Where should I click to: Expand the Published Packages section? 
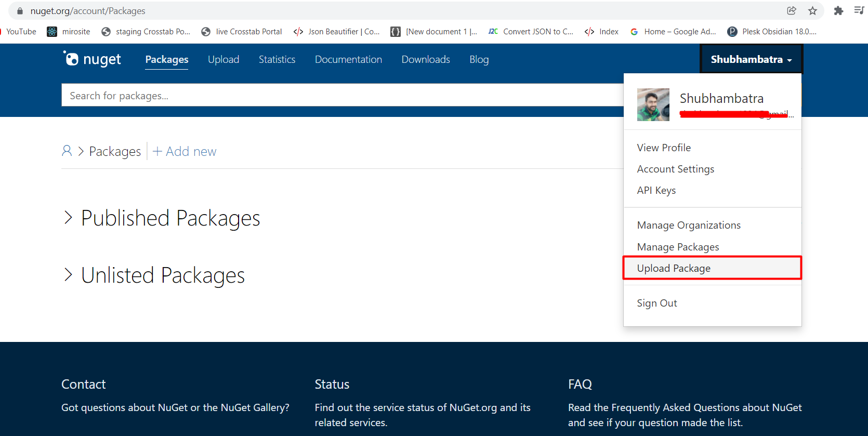[x=162, y=218]
